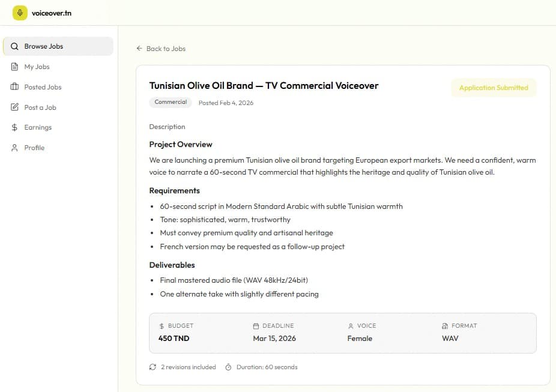Image resolution: width=556 pixels, height=392 pixels.
Task: Click the Posted Jobs briefcase icon
Action: click(x=13, y=87)
